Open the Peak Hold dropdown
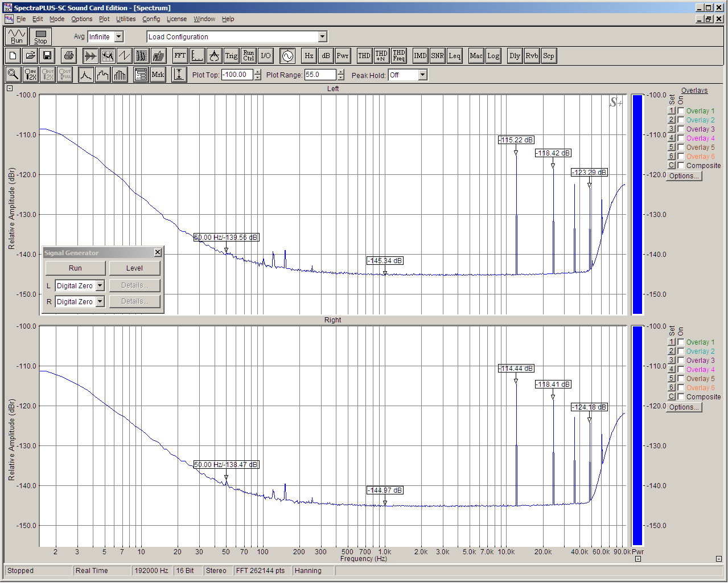The image size is (728, 585). pyautogui.click(x=422, y=75)
